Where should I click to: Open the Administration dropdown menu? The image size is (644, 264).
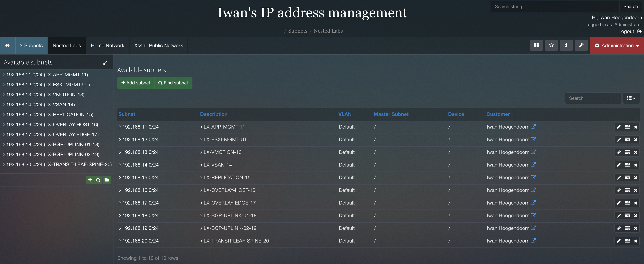point(617,45)
